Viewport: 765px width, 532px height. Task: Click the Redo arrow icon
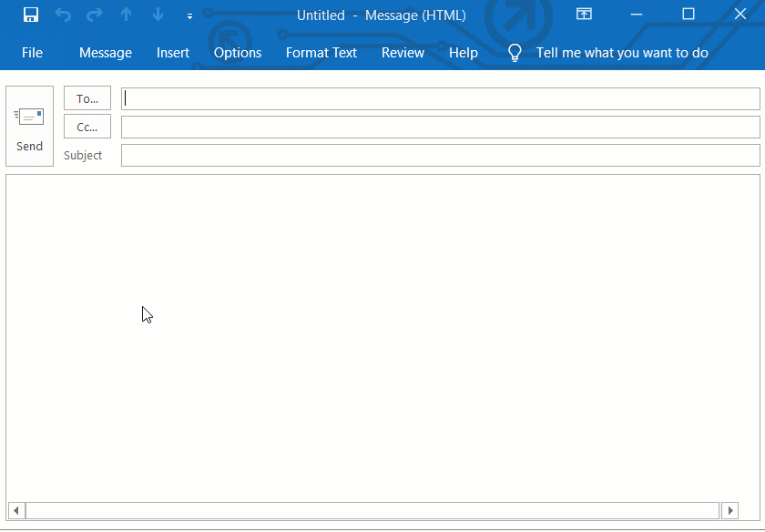pyautogui.click(x=94, y=15)
